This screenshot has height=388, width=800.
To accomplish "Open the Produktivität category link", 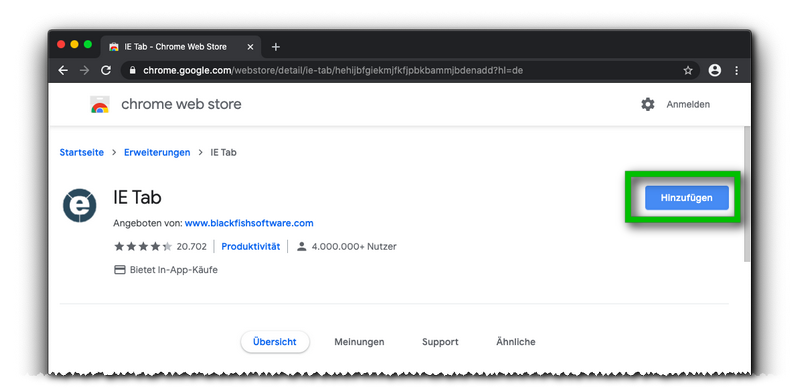I will [x=251, y=247].
